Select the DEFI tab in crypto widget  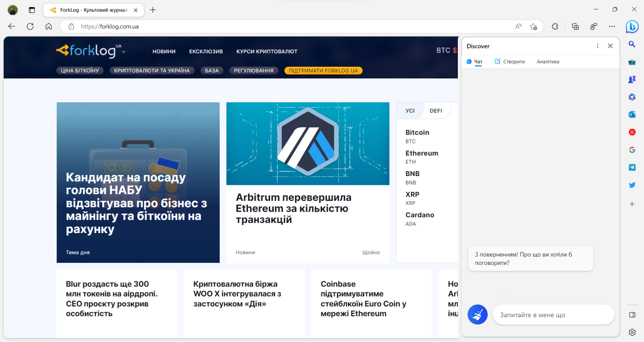(436, 111)
